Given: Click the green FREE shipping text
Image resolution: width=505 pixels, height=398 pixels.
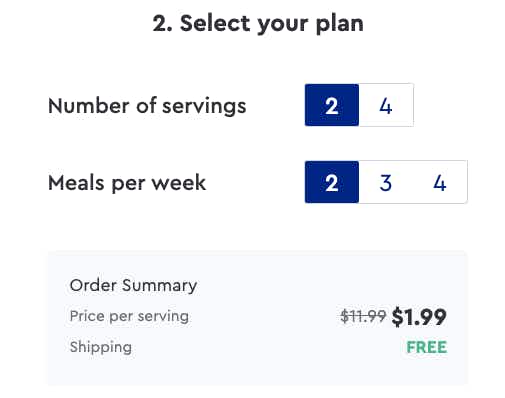Looking at the screenshot, I should 427,347.
